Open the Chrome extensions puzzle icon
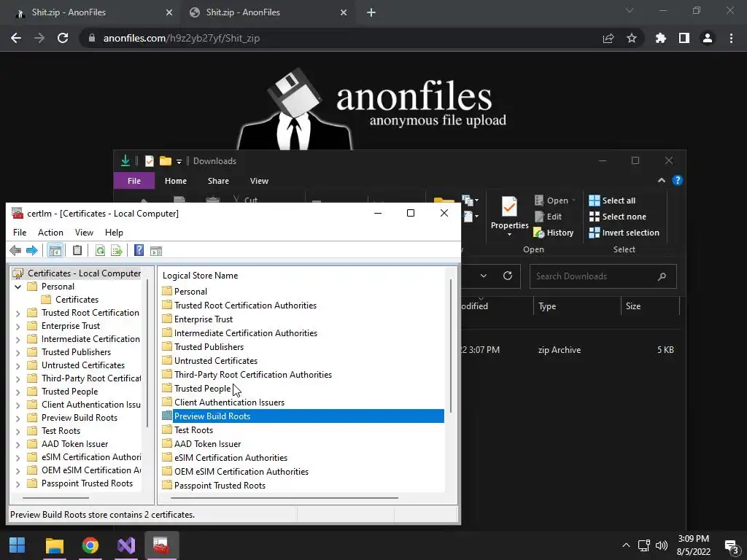This screenshot has width=747, height=560. (x=661, y=38)
